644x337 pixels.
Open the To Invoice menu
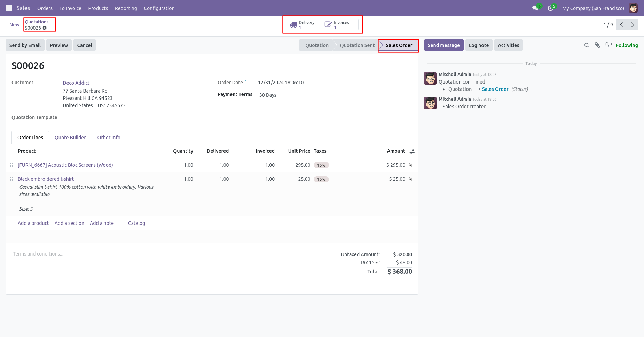(70, 8)
